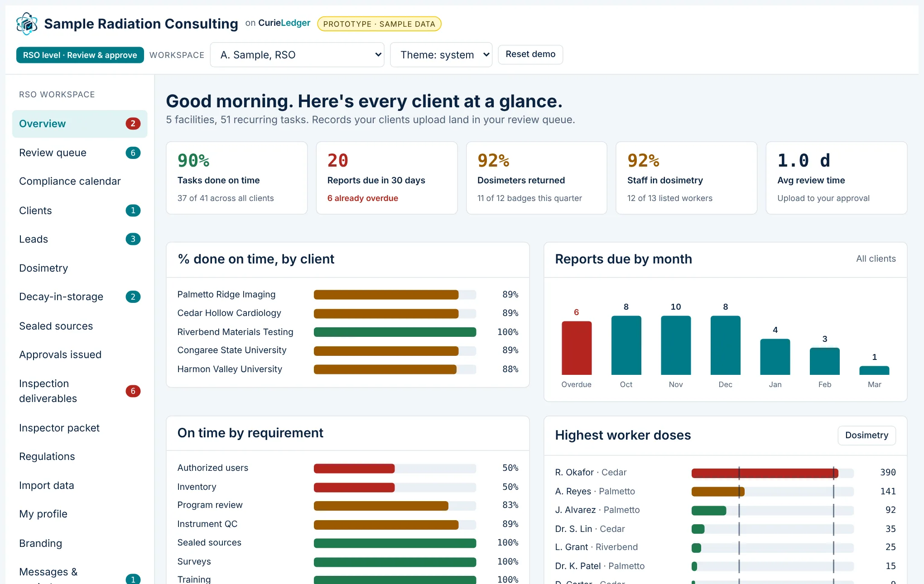Click the 92% Dosimeters returned card
The height and width of the screenshot is (584, 924).
click(536, 178)
